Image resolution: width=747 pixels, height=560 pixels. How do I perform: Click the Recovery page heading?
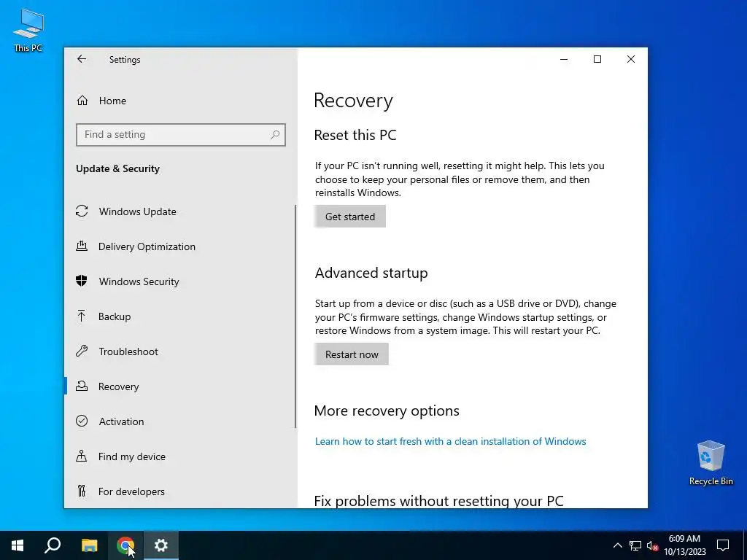tap(353, 101)
